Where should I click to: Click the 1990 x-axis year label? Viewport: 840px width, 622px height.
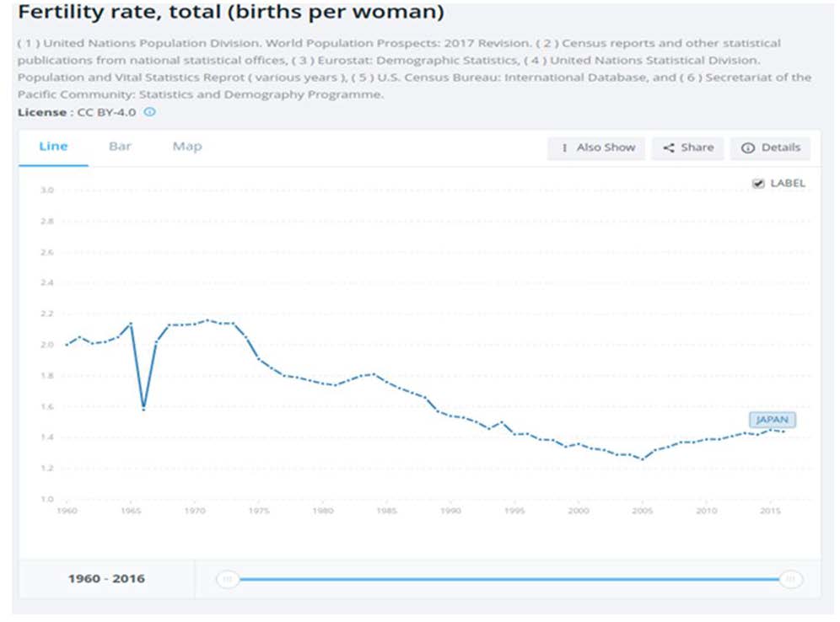click(450, 511)
